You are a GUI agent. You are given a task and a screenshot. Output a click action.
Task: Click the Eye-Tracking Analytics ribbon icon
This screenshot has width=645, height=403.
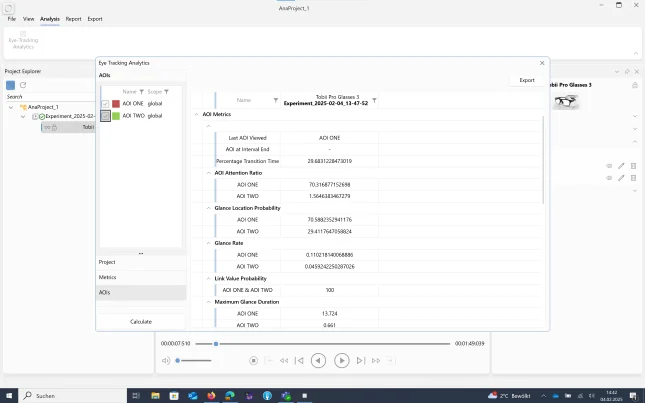coord(23,40)
